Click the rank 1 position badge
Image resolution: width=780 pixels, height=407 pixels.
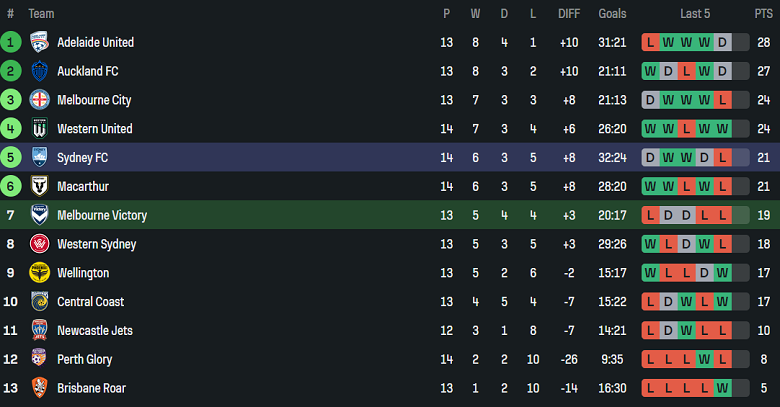click(x=11, y=42)
